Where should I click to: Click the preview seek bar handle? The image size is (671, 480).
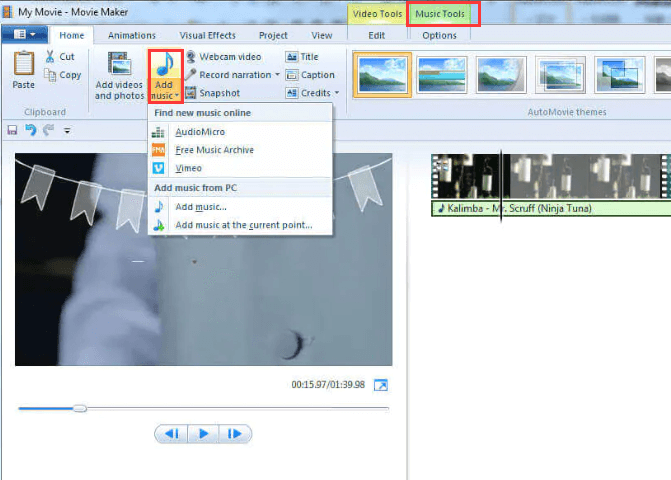tap(80, 409)
